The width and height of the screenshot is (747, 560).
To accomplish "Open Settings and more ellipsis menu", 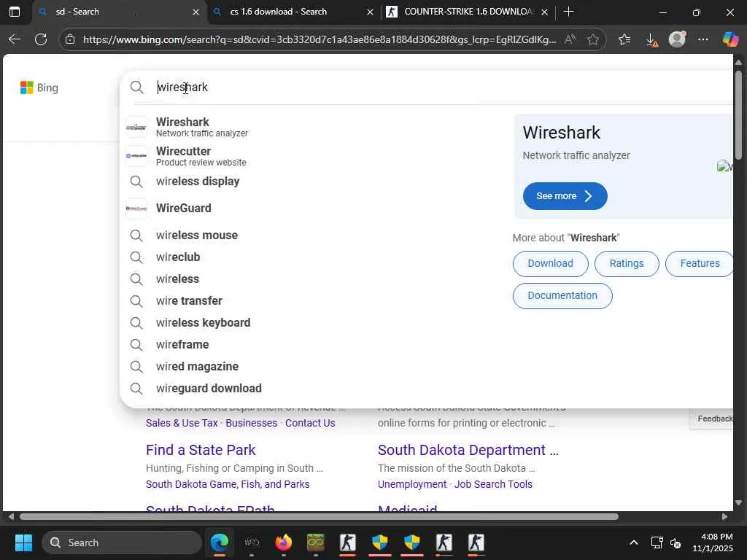I will (x=703, y=39).
